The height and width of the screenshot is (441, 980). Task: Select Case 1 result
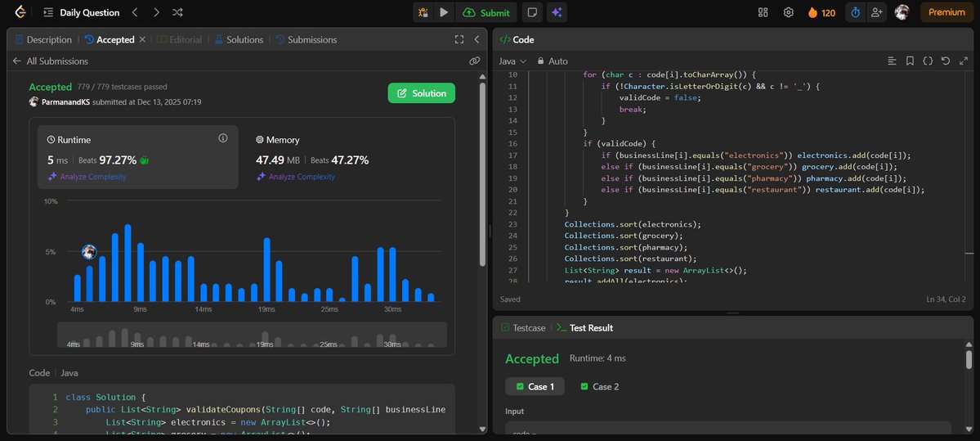pos(535,386)
